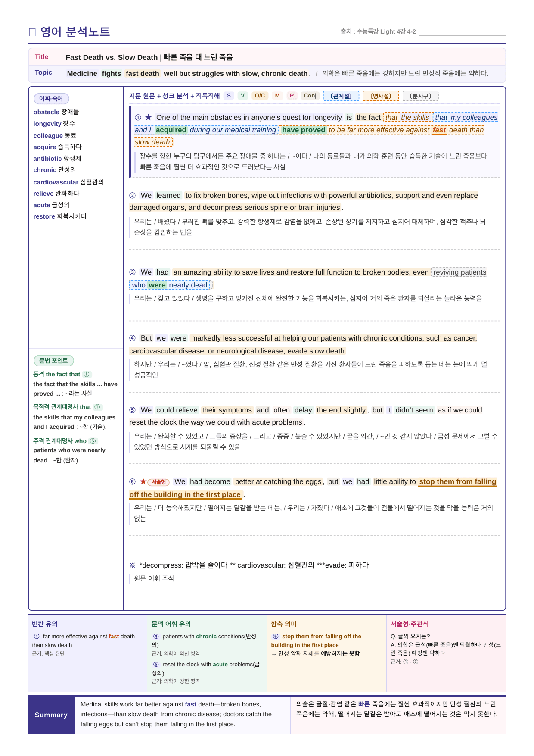Select the P legend badge
534x756 pixels.
[x=292, y=96]
